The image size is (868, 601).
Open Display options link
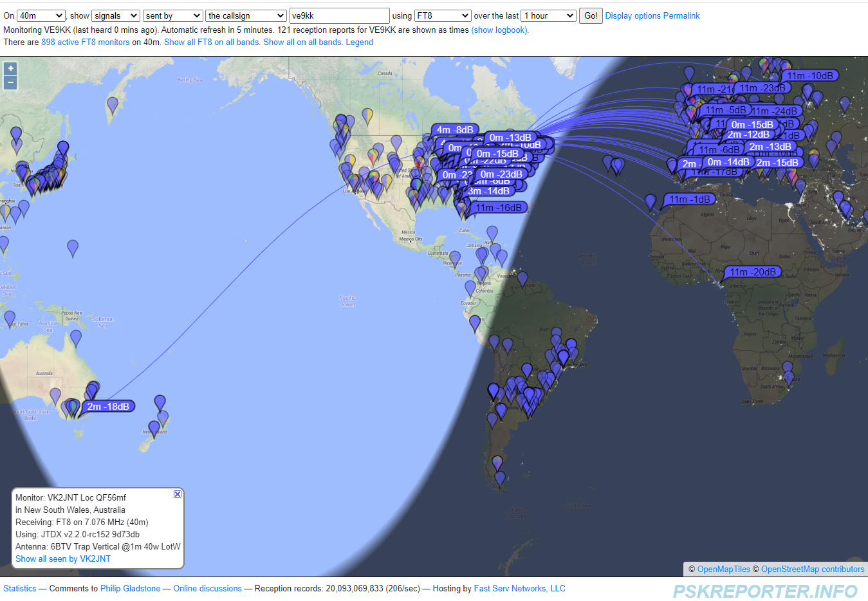(633, 15)
